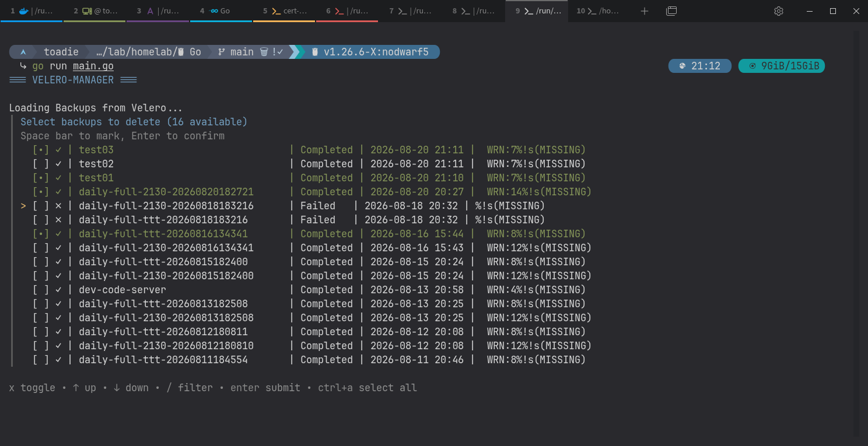The width and height of the screenshot is (868, 446).
Task: Mark failed daily-full-2130-20260818183216 checkbox
Action: pos(41,206)
